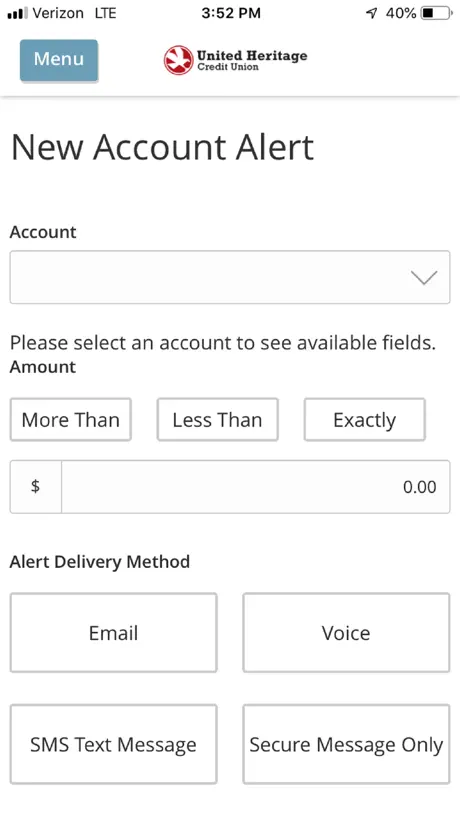The width and height of the screenshot is (460, 818).
Task: Tap the Verizon LTE carrier label
Action: (x=75, y=14)
